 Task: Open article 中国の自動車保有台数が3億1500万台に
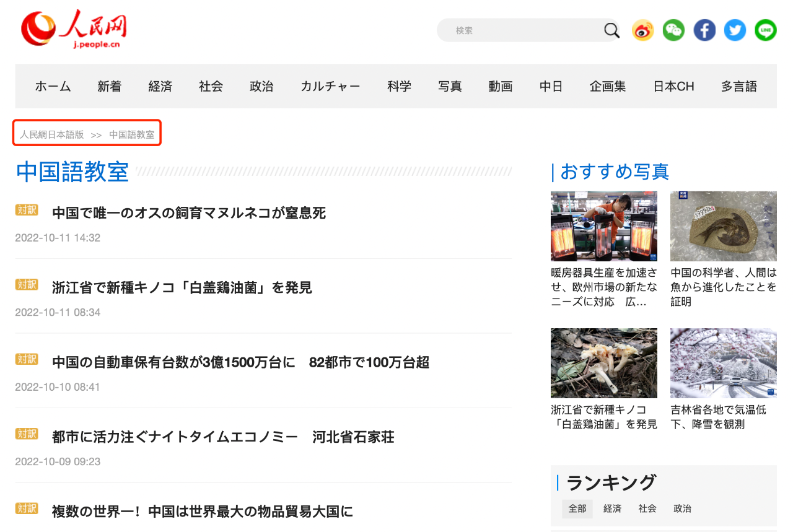point(240,362)
